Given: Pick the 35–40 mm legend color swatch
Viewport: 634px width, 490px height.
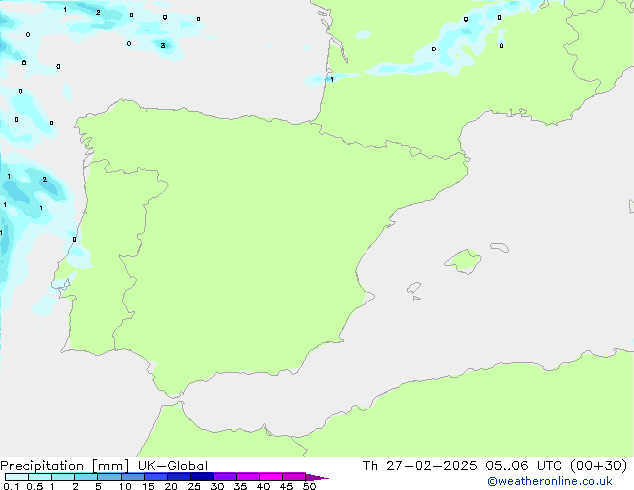Looking at the screenshot, I should [248, 477].
